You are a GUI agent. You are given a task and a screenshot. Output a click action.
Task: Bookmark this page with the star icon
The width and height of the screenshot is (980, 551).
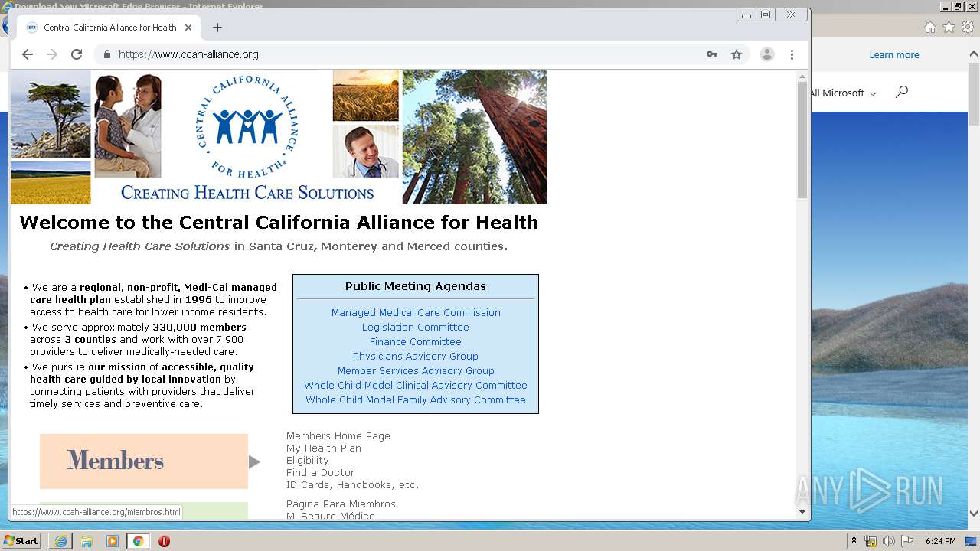tap(737, 54)
